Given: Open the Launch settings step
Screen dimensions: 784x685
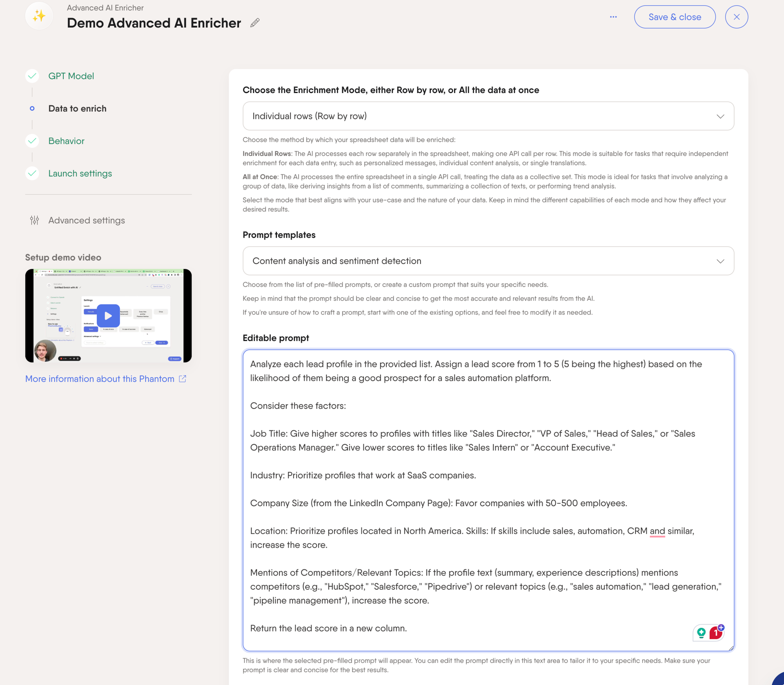Looking at the screenshot, I should [80, 173].
